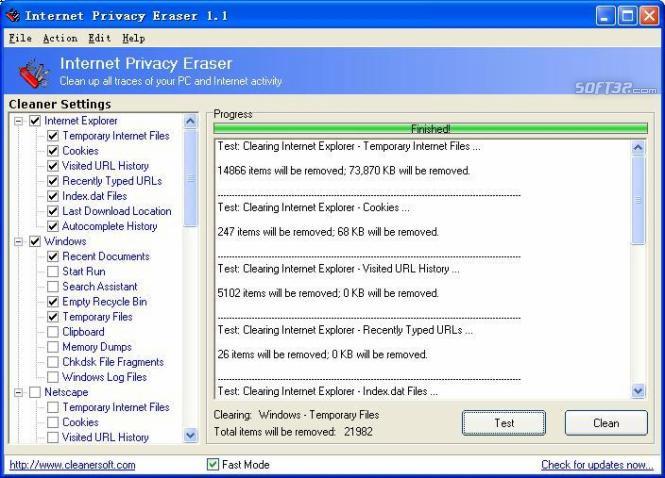665x478 pixels.
Task: Enable the Search Assistant checkbox
Action: pos(53,287)
